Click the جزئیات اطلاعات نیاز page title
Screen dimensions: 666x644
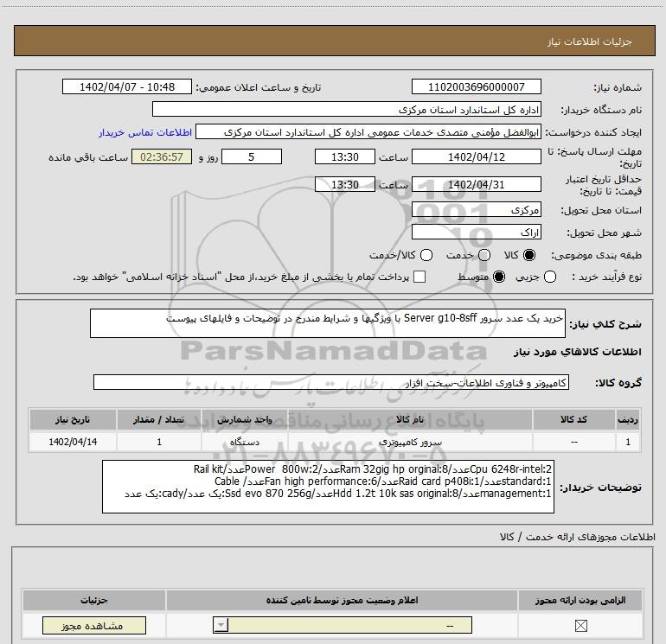coord(590,41)
